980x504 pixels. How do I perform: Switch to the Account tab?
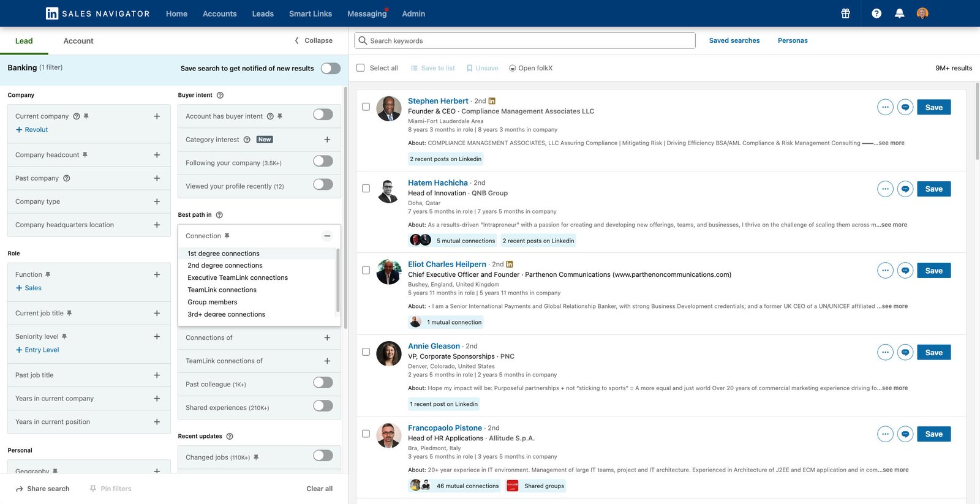pyautogui.click(x=78, y=41)
